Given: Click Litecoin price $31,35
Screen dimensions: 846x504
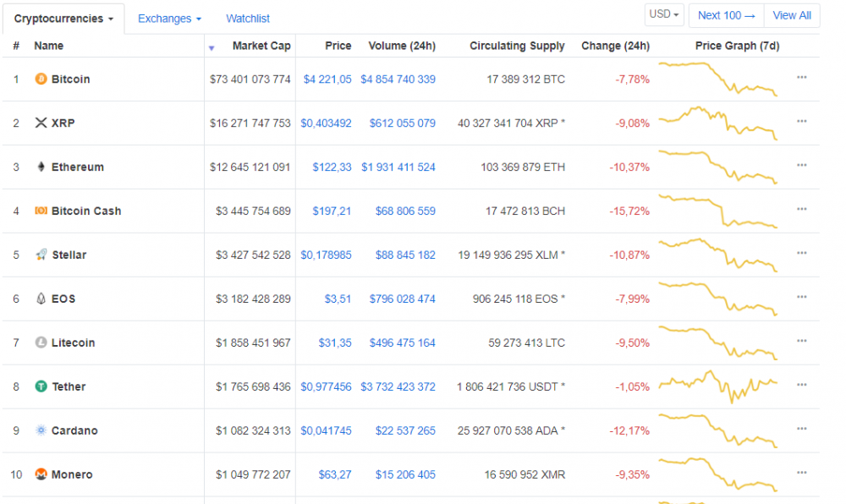Looking at the screenshot, I should point(334,342).
